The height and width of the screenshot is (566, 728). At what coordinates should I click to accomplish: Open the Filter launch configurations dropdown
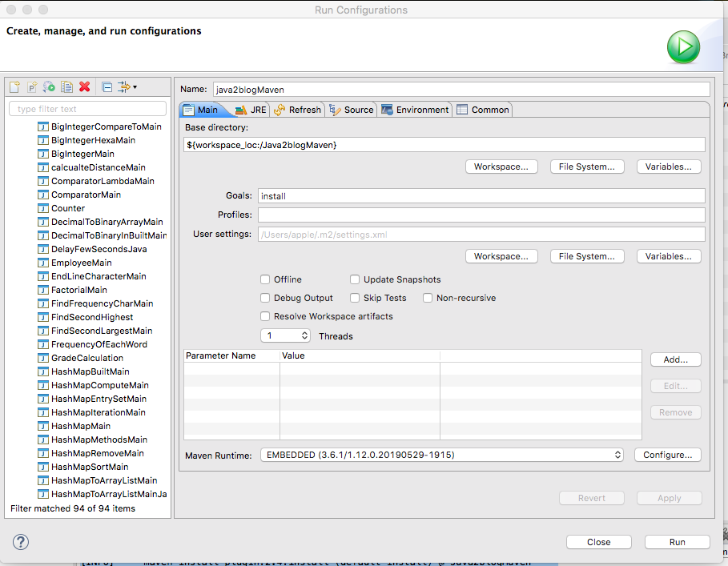point(127,86)
